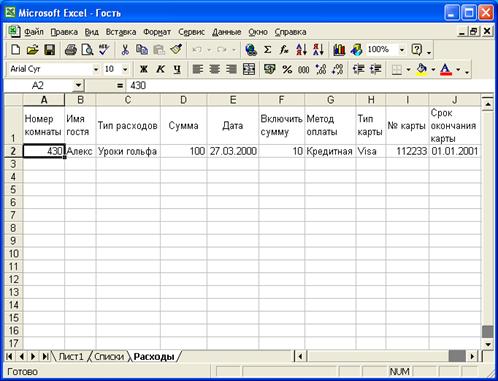Decrease decimal places icon
The width and height of the screenshot is (498, 381).
[x=338, y=69]
